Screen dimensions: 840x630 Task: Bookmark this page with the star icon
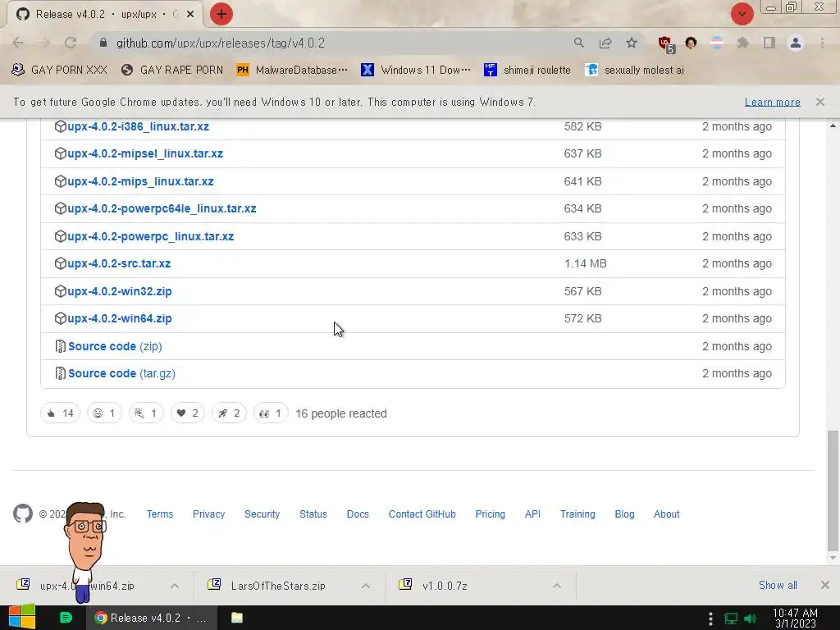tap(632, 43)
